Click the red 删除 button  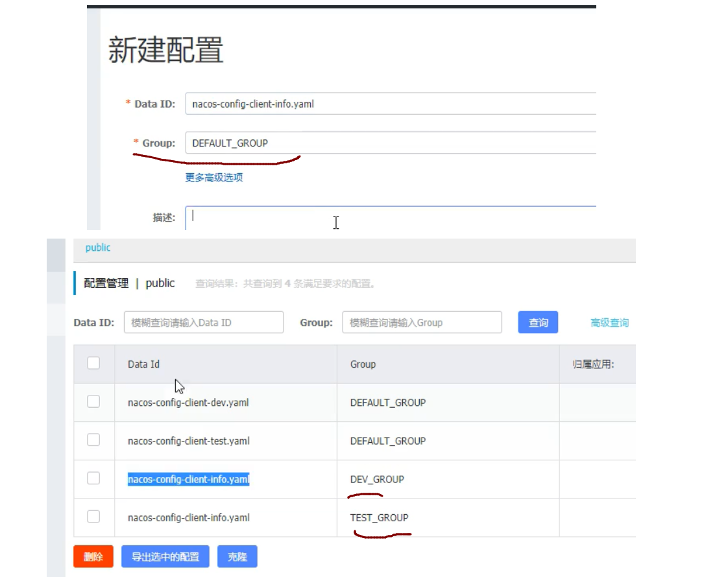tap(93, 557)
